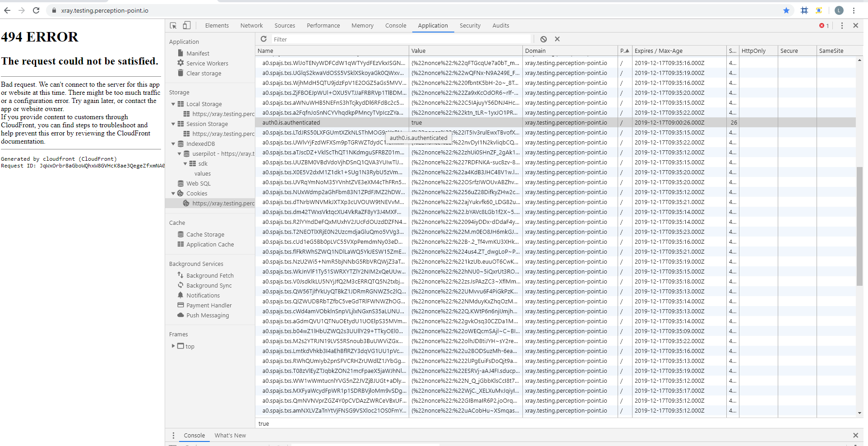Image resolution: width=868 pixels, height=446 pixels.
Task: Open Clear storage in sidebar
Action: tap(203, 73)
